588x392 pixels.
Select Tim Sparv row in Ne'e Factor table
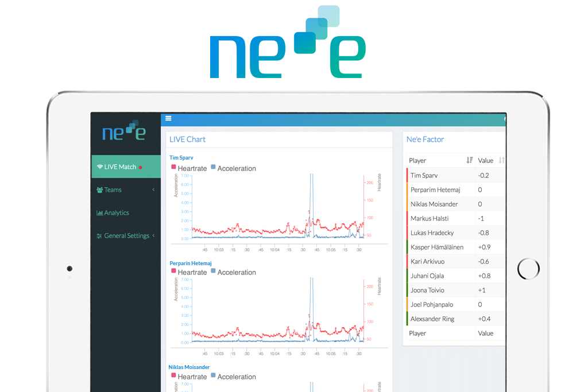coord(456,176)
